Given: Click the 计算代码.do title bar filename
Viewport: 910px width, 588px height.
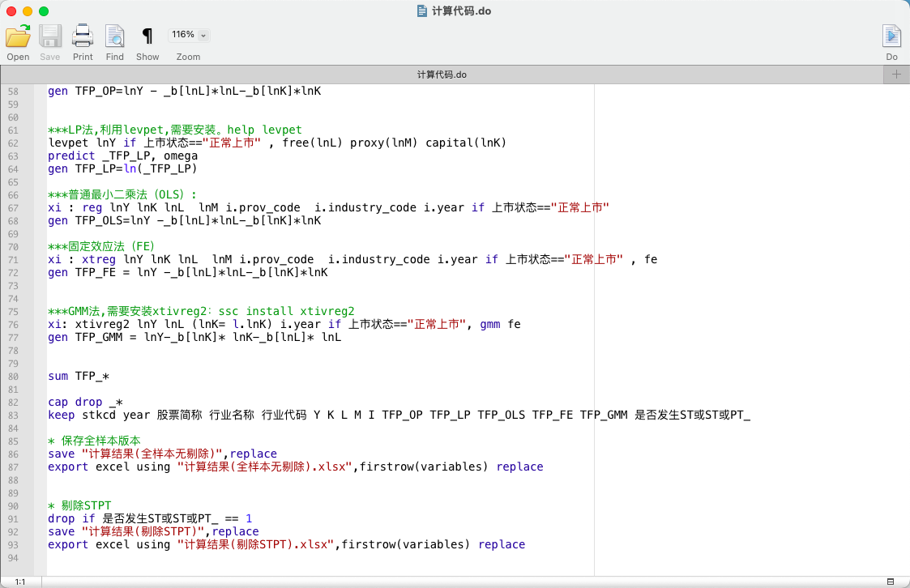Looking at the screenshot, I should tap(461, 11).
